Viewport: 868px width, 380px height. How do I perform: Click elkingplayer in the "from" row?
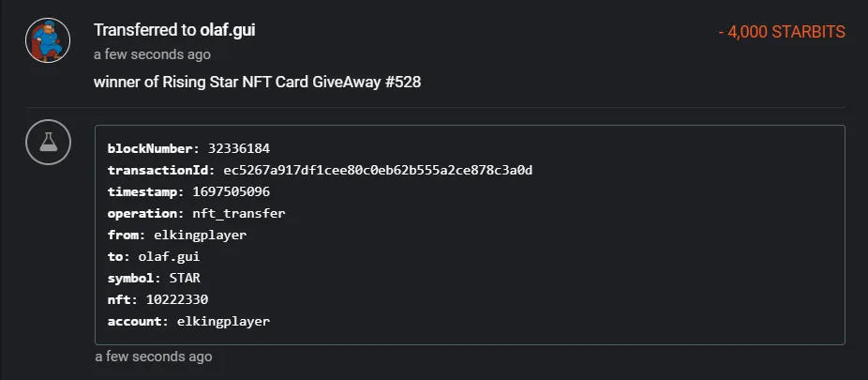coord(200,235)
